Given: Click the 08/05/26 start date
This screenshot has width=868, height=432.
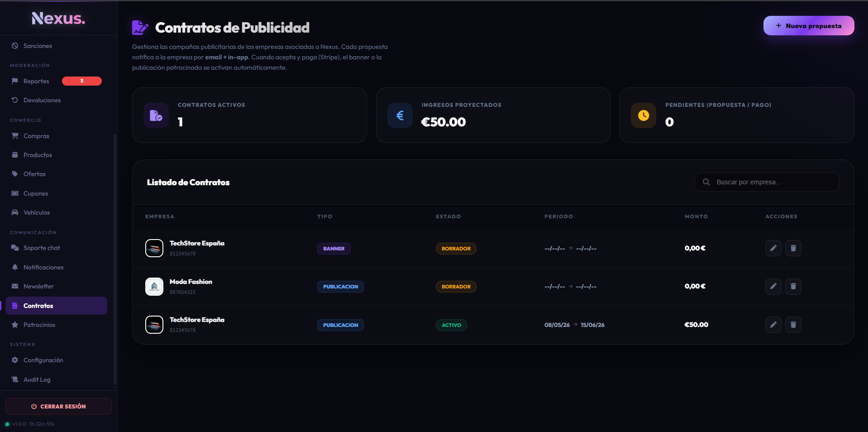Looking at the screenshot, I should (557, 325).
